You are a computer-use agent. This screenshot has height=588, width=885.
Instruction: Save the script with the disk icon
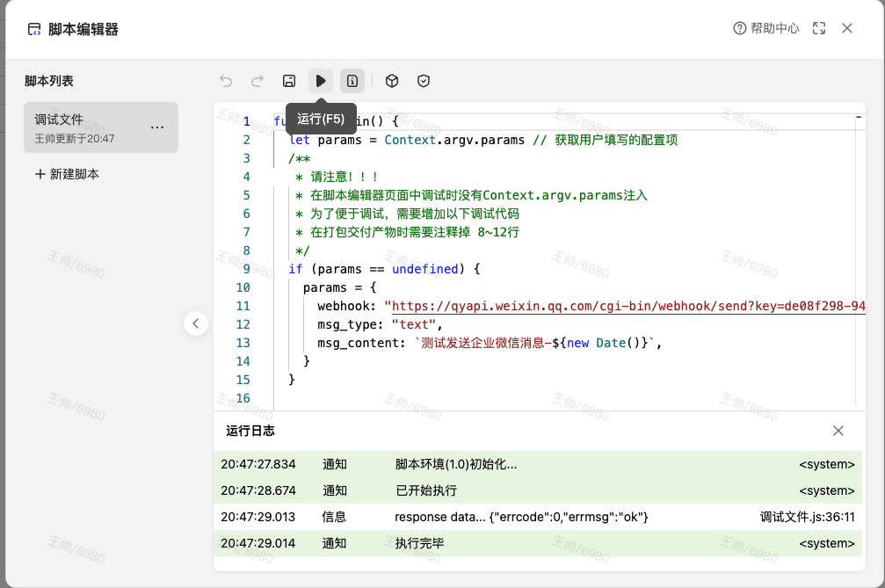pyautogui.click(x=289, y=81)
